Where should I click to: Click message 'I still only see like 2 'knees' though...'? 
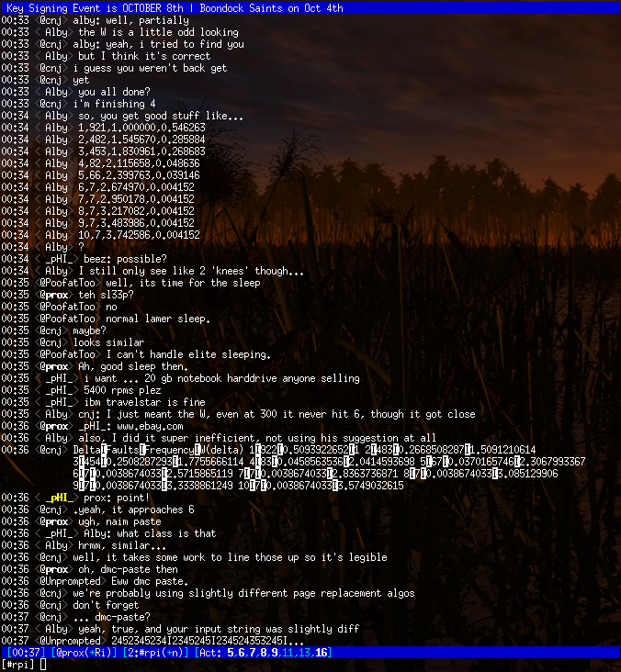(x=191, y=272)
